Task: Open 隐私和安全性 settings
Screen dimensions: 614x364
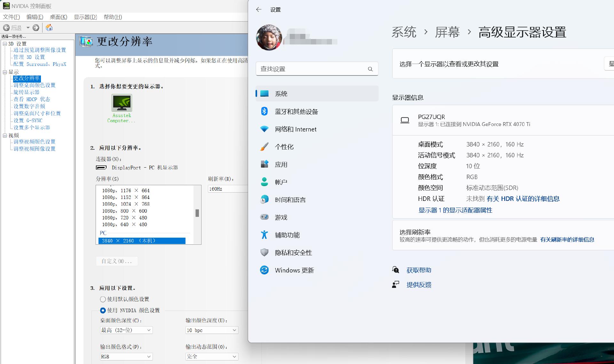Action: pos(293,252)
